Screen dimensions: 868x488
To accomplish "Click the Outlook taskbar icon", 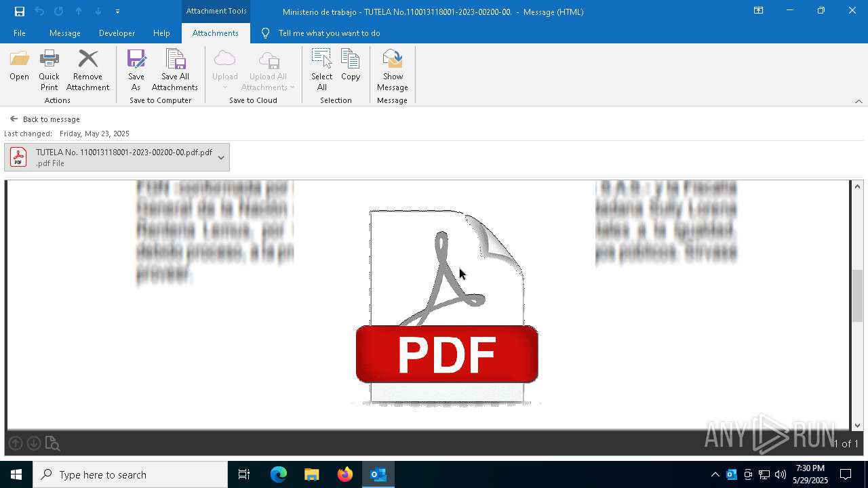I will 378,474.
